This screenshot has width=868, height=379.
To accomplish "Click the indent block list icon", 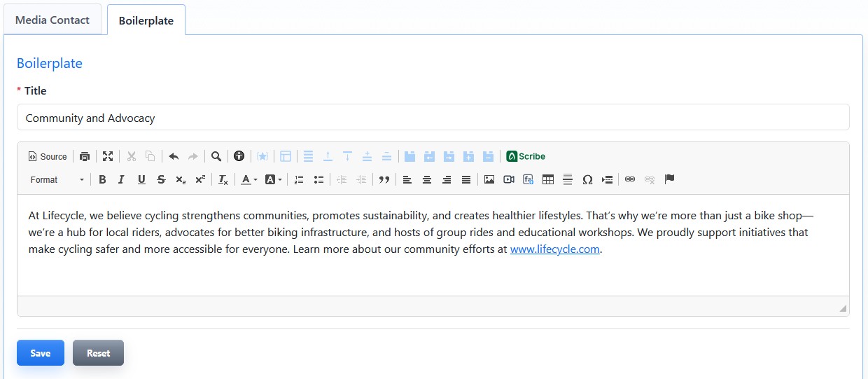I will point(607,180).
